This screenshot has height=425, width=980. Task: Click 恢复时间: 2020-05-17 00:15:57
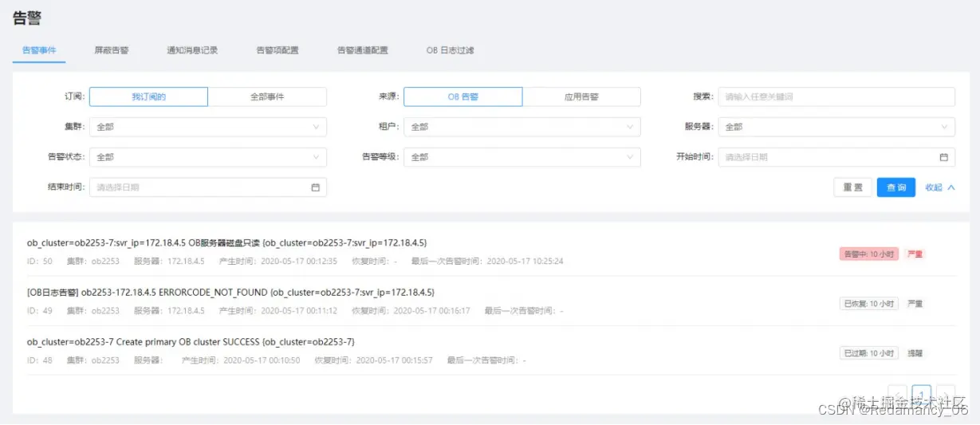pos(373,360)
